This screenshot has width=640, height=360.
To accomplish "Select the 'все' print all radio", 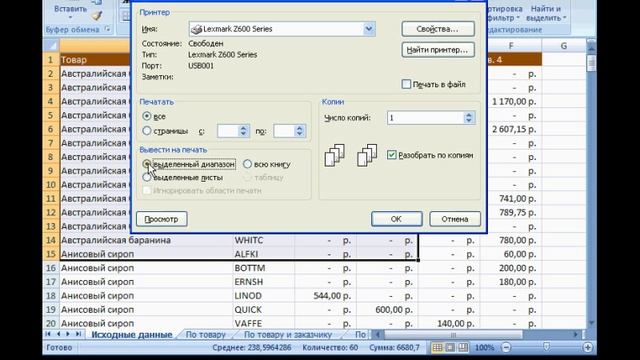I will coord(147,116).
